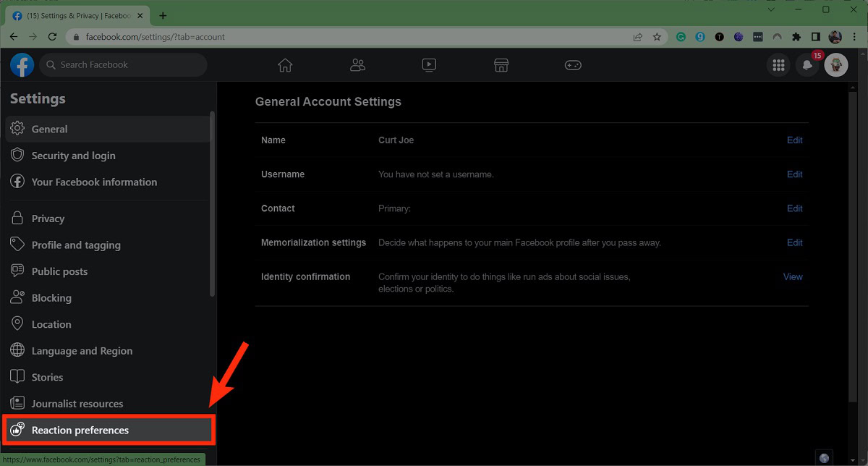Open the account profile picture menu
This screenshot has width=868, height=466.
pyautogui.click(x=836, y=65)
